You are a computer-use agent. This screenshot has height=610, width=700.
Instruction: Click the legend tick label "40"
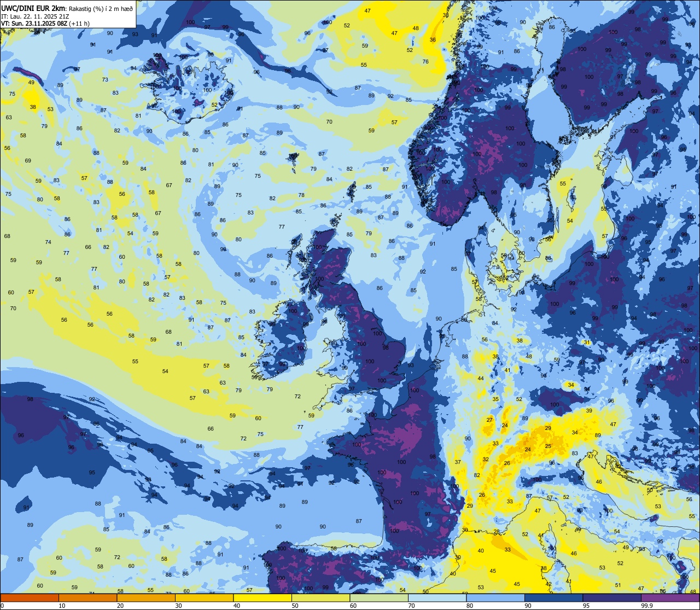236,606
